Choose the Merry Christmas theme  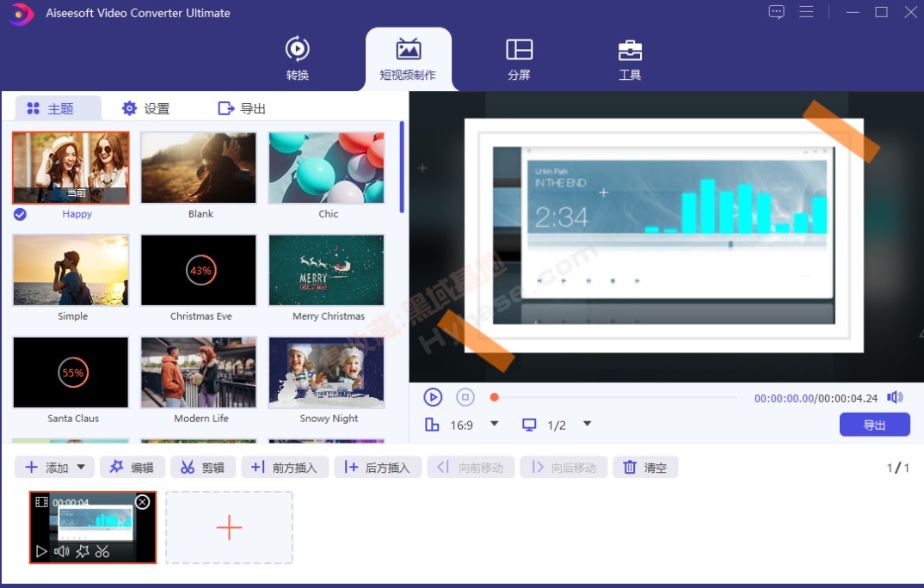click(326, 270)
